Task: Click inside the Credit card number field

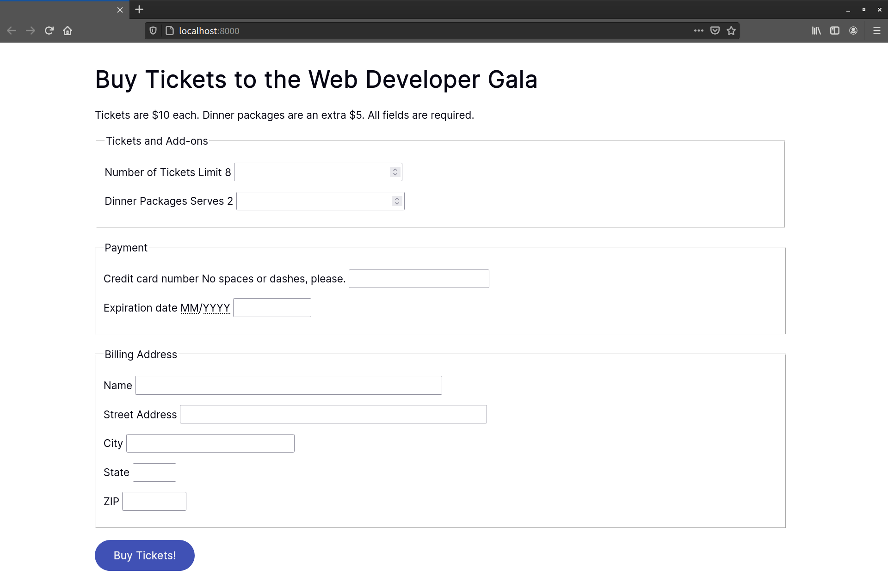Action: [419, 278]
